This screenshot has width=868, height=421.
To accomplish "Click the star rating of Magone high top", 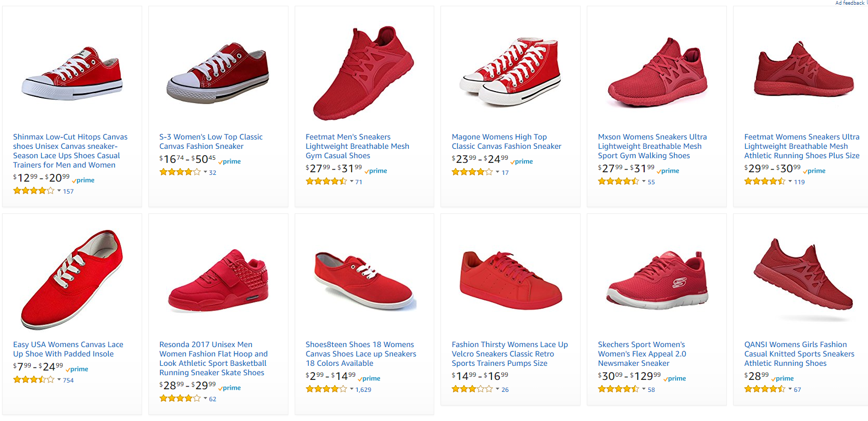I will (x=472, y=172).
